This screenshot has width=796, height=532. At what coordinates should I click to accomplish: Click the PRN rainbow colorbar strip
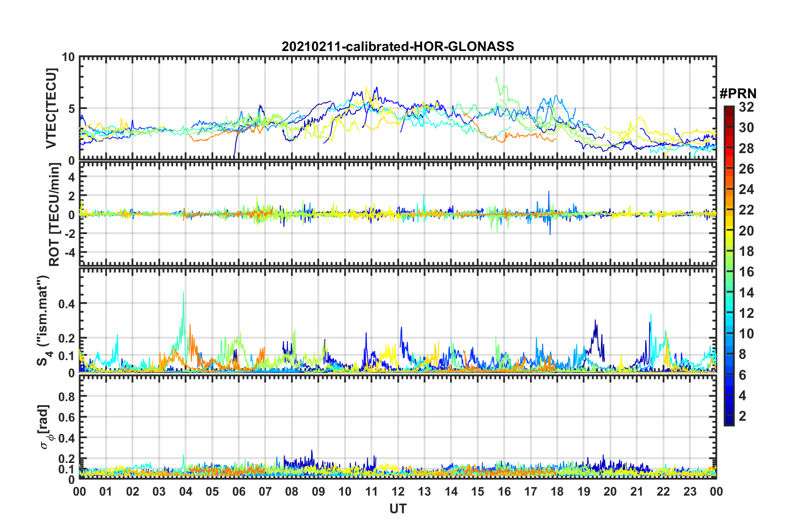point(729,266)
